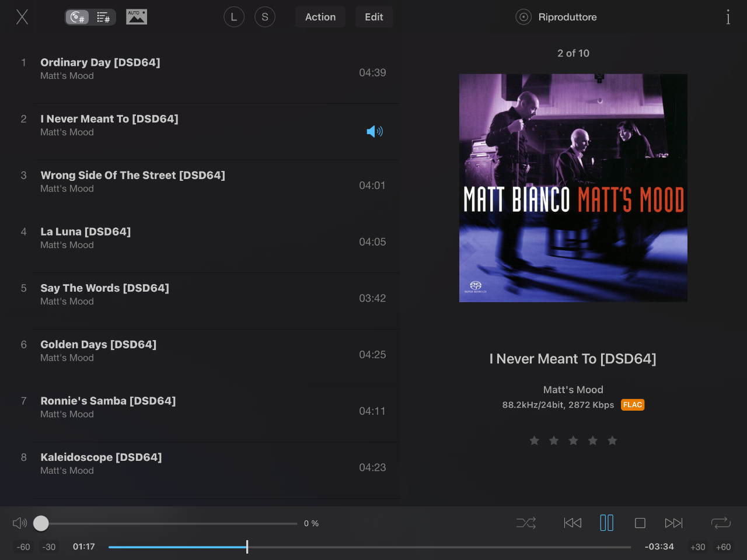Viewport: 747px width, 560px height.
Task: Jump forward 60 seconds
Action: (724, 547)
